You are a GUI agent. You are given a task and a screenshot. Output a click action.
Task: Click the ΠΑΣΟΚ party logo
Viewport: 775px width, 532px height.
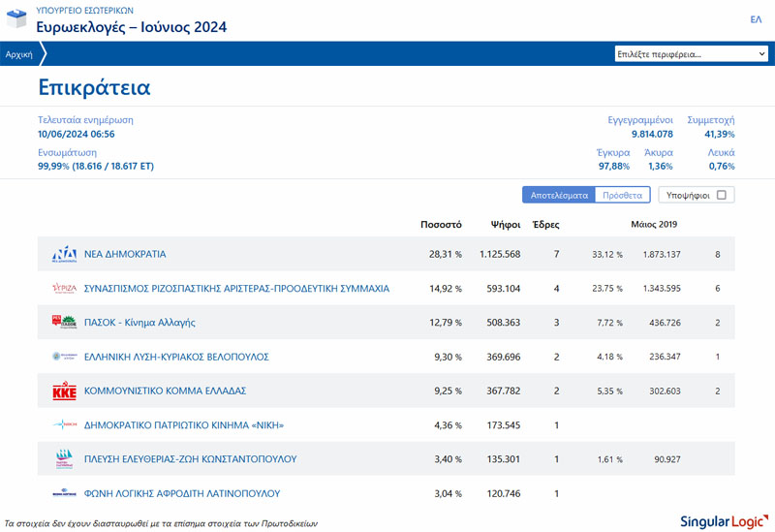click(x=64, y=322)
